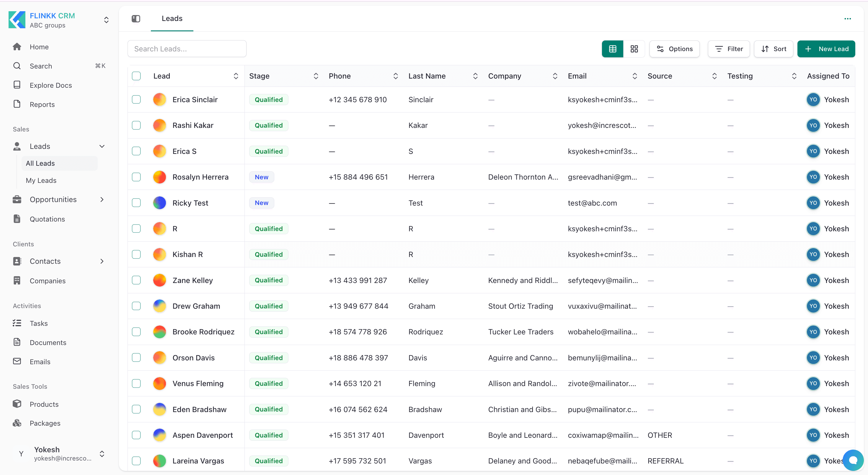The height and width of the screenshot is (475, 868).
Task: Click the Reports file icon
Action: pos(17,104)
